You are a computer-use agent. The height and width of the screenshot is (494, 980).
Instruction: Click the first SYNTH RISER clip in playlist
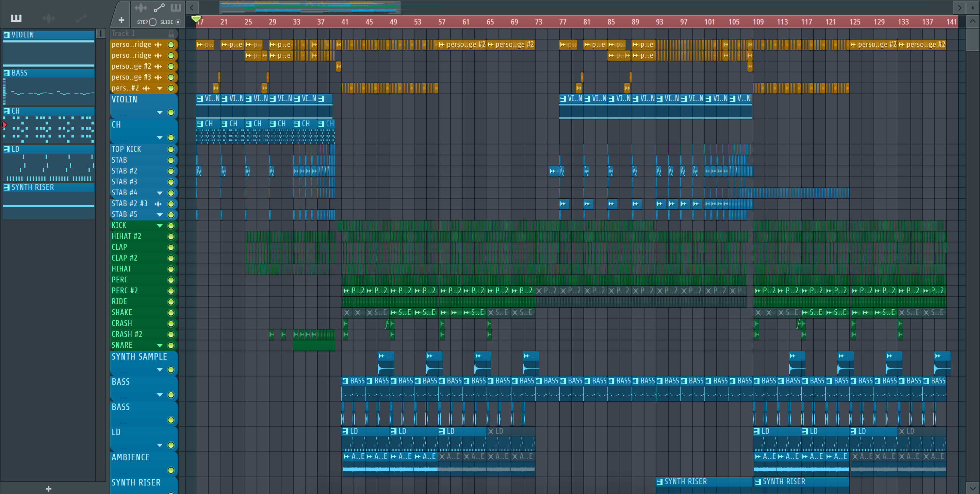704,485
